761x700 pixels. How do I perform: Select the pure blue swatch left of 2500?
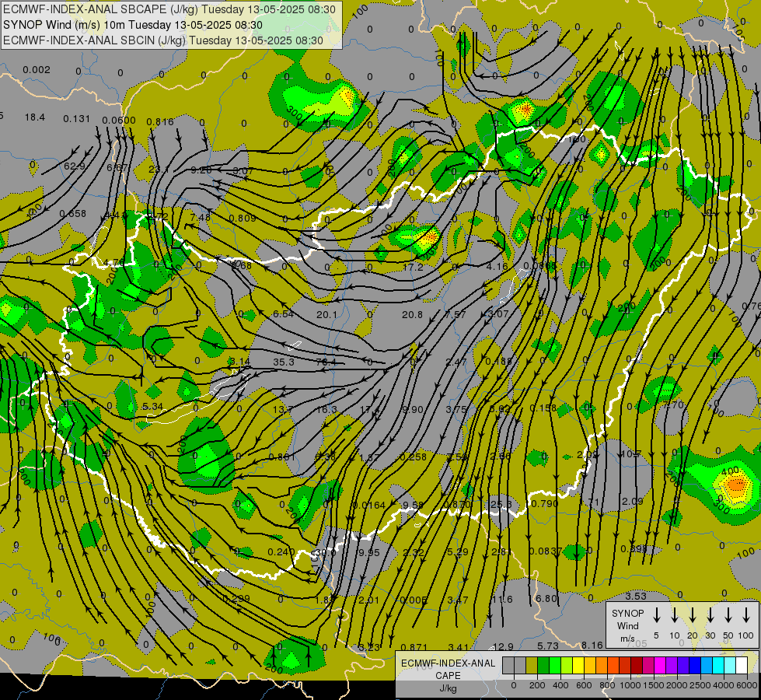click(695, 666)
